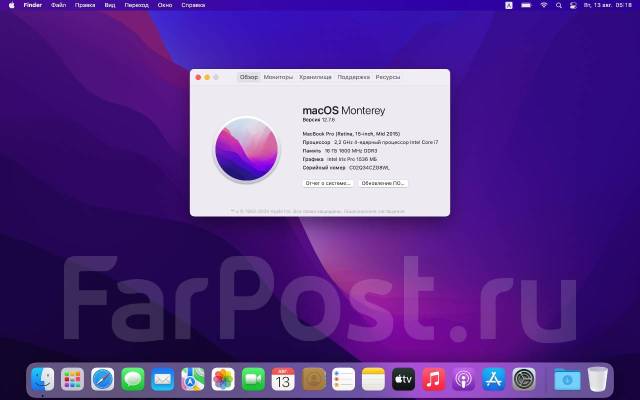Open the Переход menu
The height and width of the screenshot is (400, 640).
137,5
